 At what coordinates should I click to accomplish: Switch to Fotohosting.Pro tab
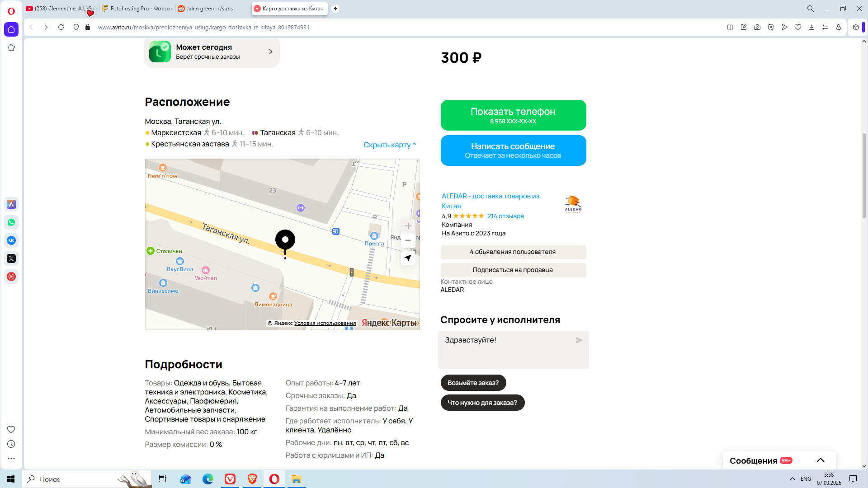click(138, 9)
